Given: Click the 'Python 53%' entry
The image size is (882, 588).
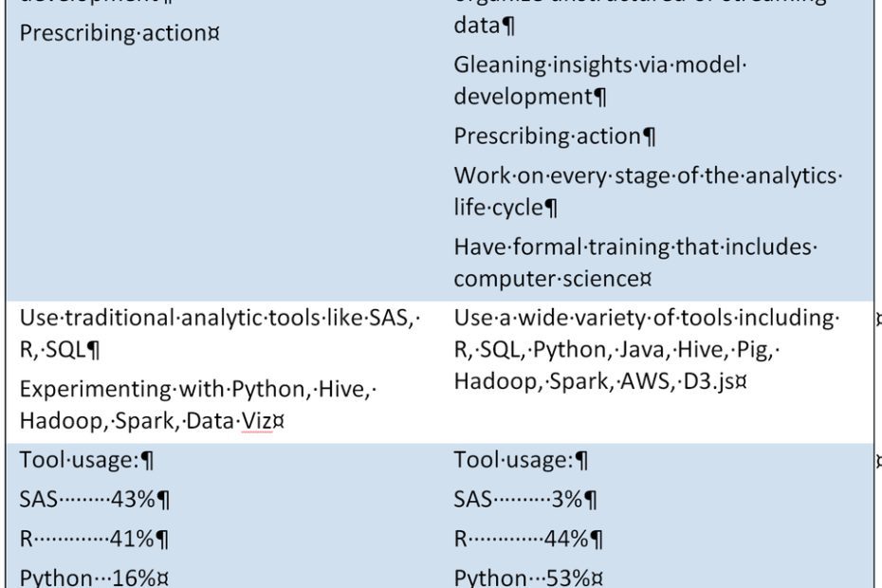Looking at the screenshot, I should pos(522,578).
